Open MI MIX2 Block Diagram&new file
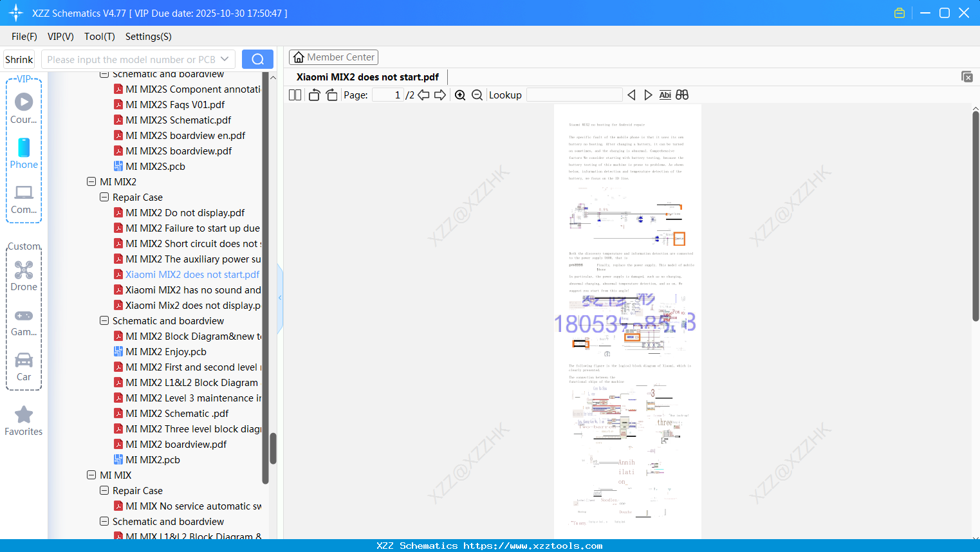 (x=187, y=336)
